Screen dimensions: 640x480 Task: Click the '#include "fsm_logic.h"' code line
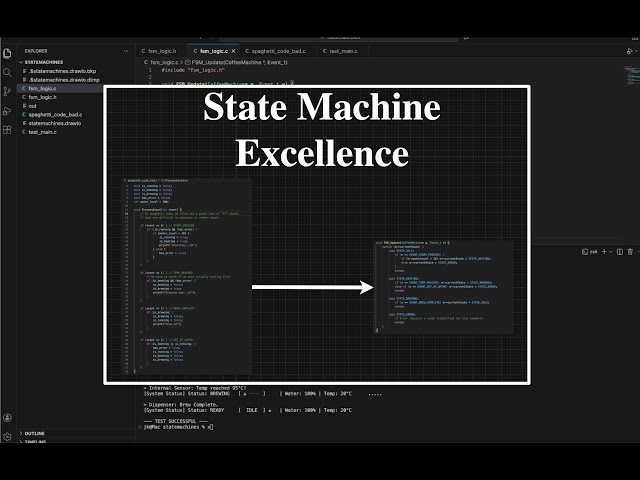pos(193,70)
